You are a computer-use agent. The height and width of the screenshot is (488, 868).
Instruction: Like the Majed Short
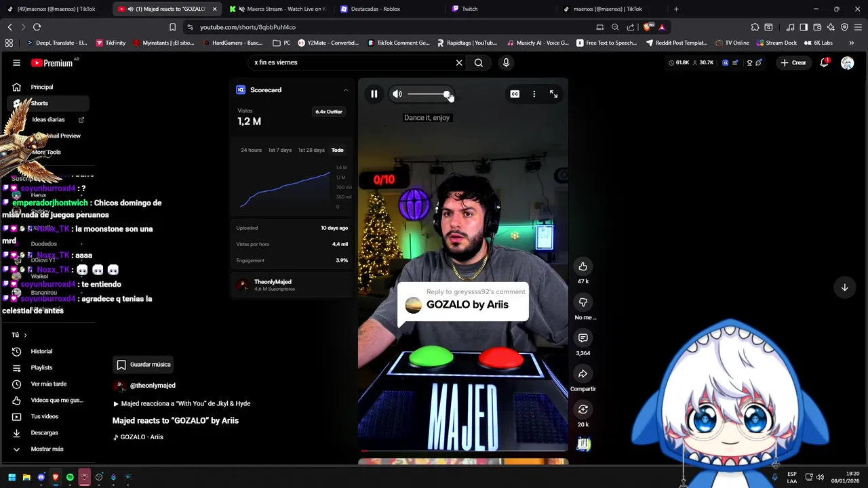[x=583, y=266]
